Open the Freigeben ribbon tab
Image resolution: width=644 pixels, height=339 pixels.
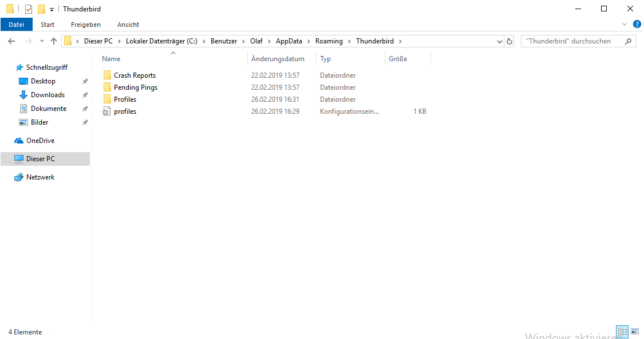click(85, 25)
